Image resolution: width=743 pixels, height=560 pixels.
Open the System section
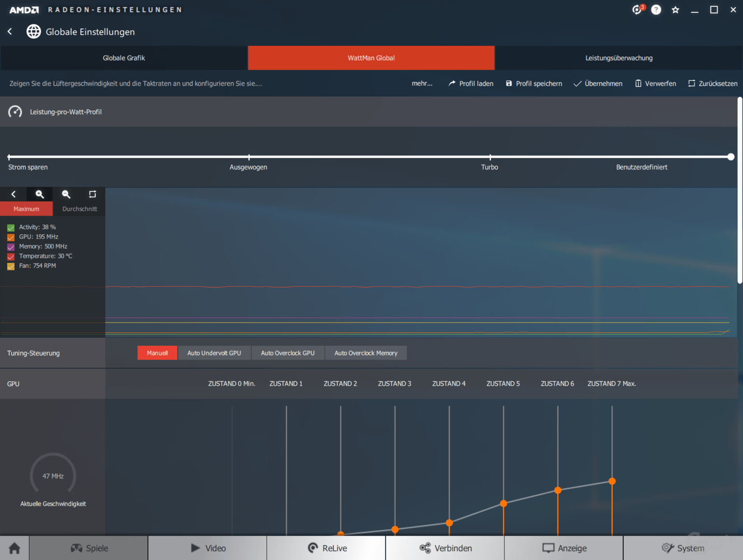(683, 548)
